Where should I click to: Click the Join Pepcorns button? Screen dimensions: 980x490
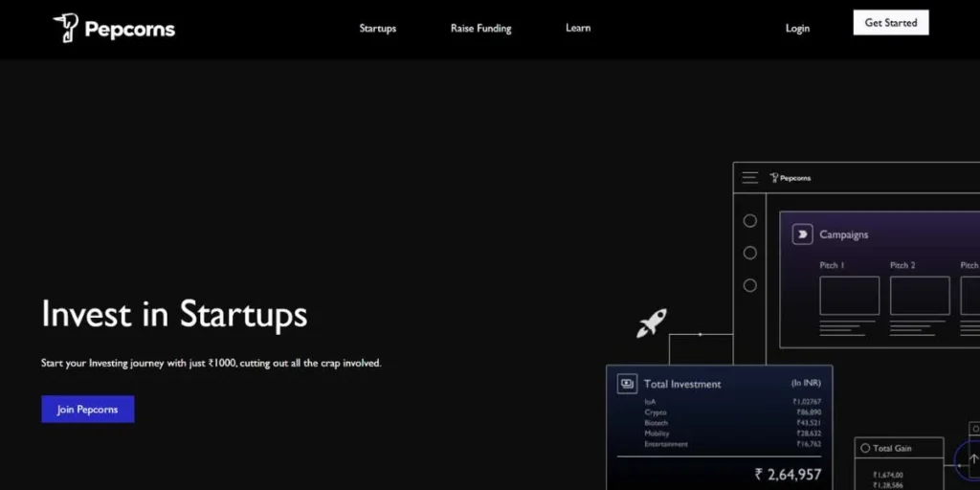pyautogui.click(x=87, y=410)
